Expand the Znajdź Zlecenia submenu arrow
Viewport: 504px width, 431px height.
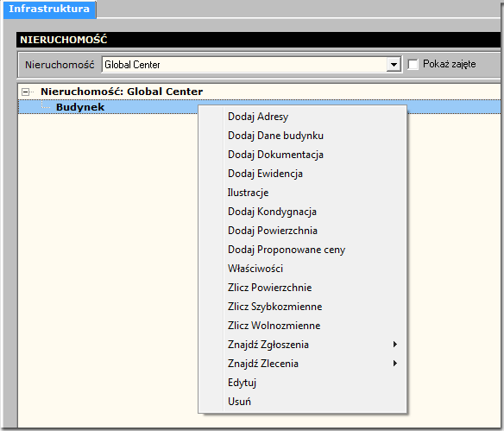click(395, 363)
